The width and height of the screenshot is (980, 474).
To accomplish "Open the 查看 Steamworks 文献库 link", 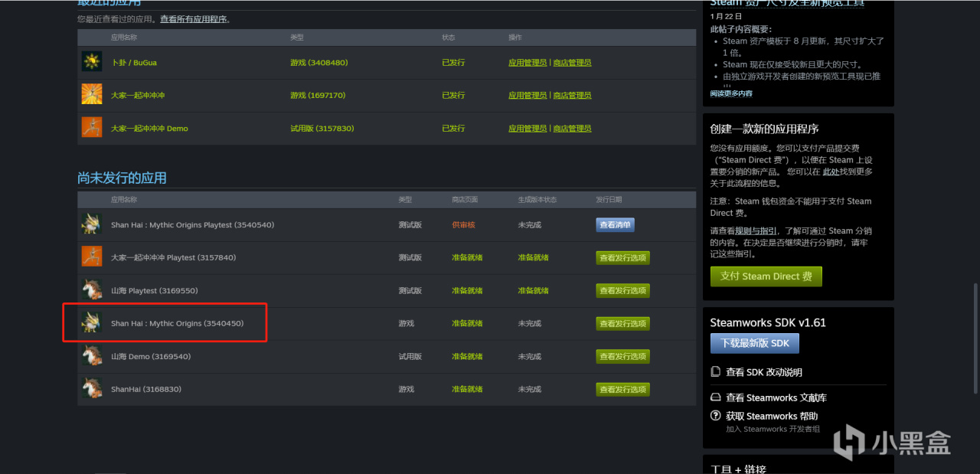I will point(776,398).
